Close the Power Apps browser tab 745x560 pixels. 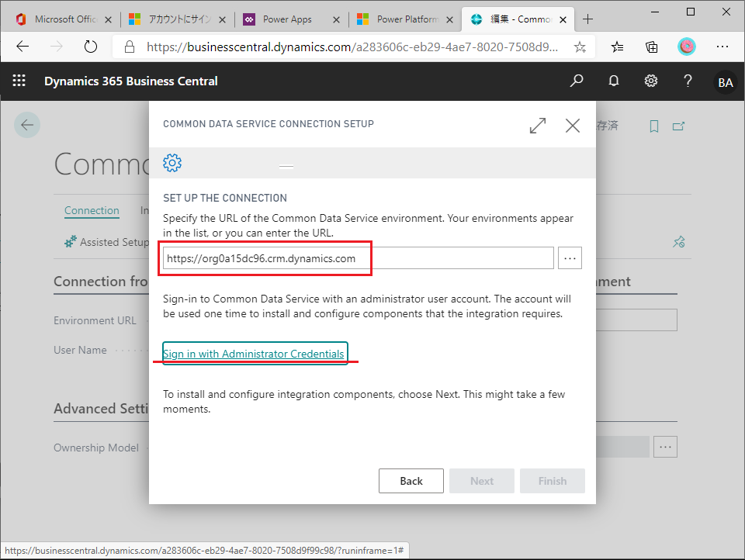(336, 19)
